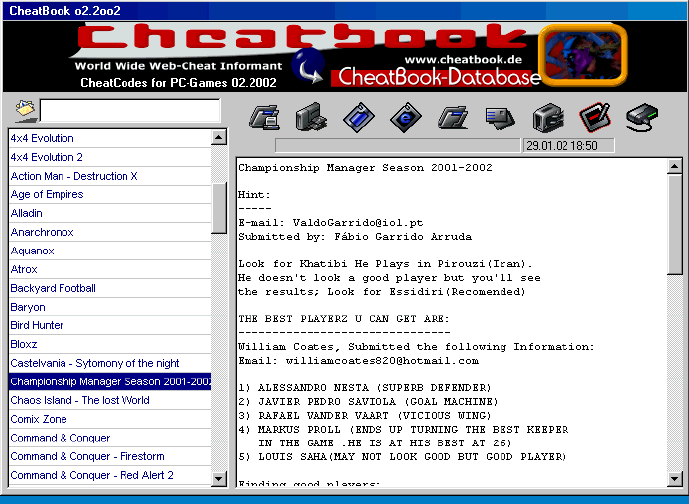
Task: Click the modem with green light icon
Action: click(642, 118)
